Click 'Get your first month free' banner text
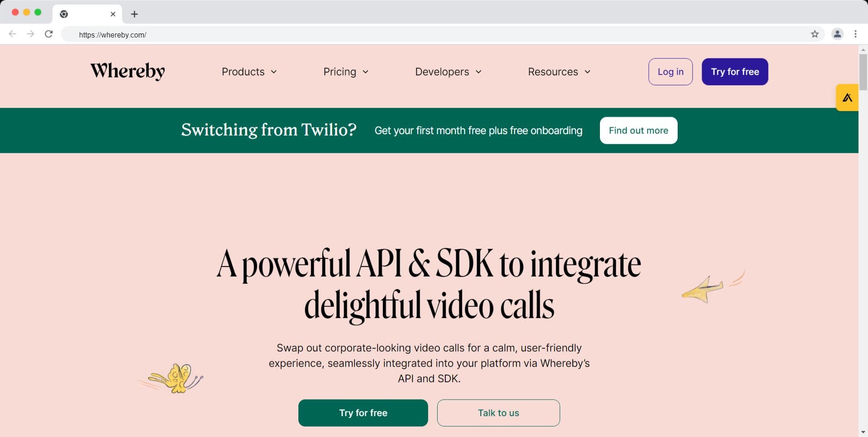 click(478, 131)
